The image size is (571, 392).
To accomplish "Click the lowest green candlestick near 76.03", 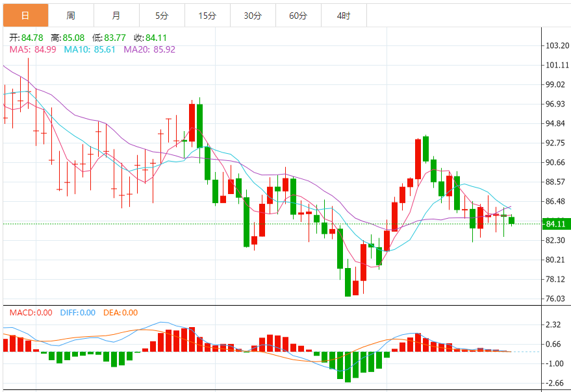I will pyautogui.click(x=348, y=282).
